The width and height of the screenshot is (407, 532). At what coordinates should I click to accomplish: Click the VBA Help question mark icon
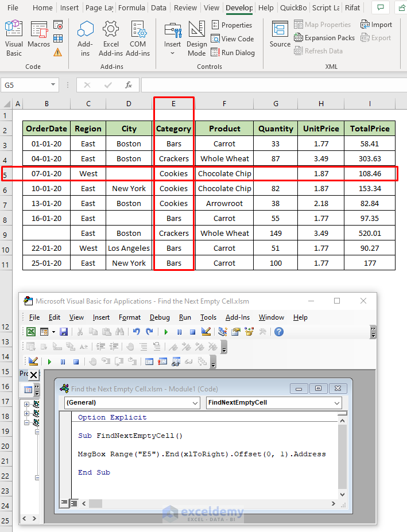pos(279,332)
